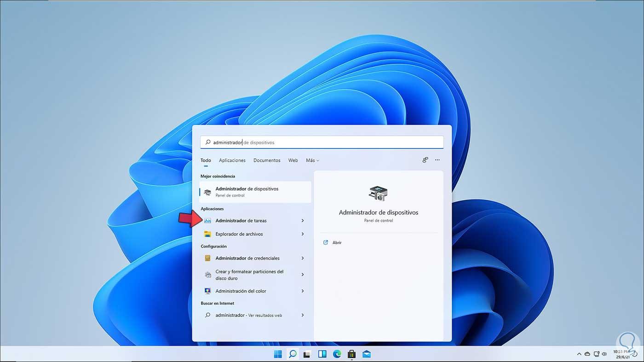The width and height of the screenshot is (644, 362).
Task: Open Microsoft Edge from the taskbar
Action: pos(336,354)
